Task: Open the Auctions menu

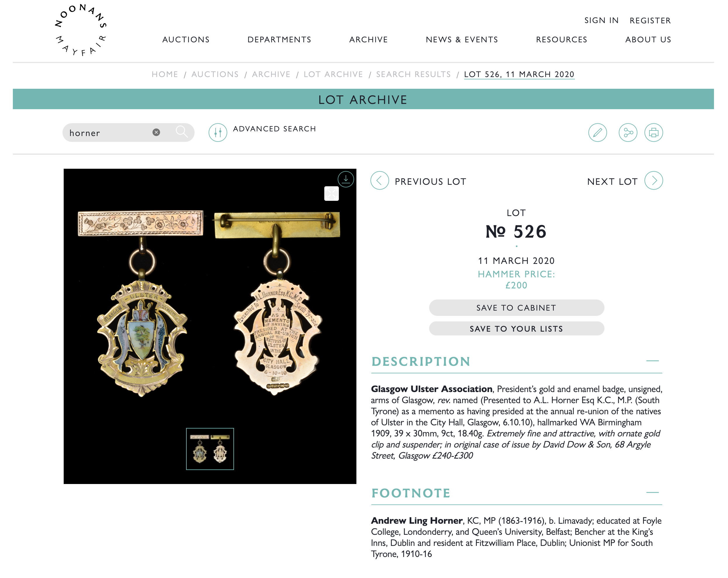Action: [x=186, y=39]
